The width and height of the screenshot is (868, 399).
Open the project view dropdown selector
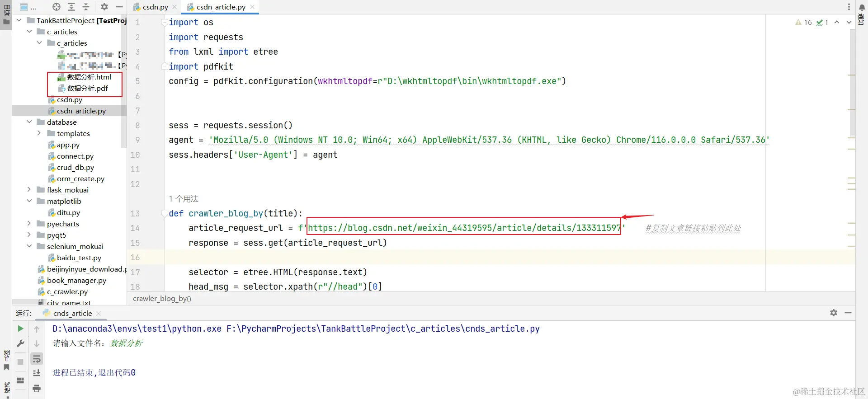click(x=28, y=7)
